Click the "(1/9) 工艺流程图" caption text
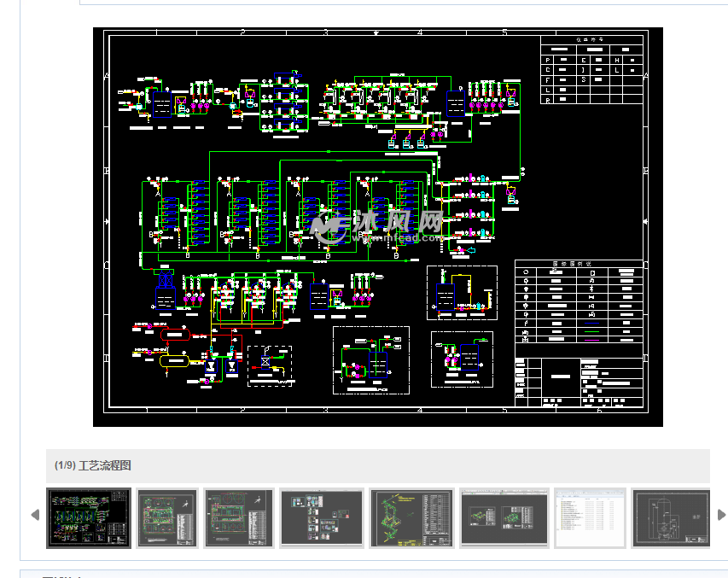The image size is (728, 578). (92, 465)
